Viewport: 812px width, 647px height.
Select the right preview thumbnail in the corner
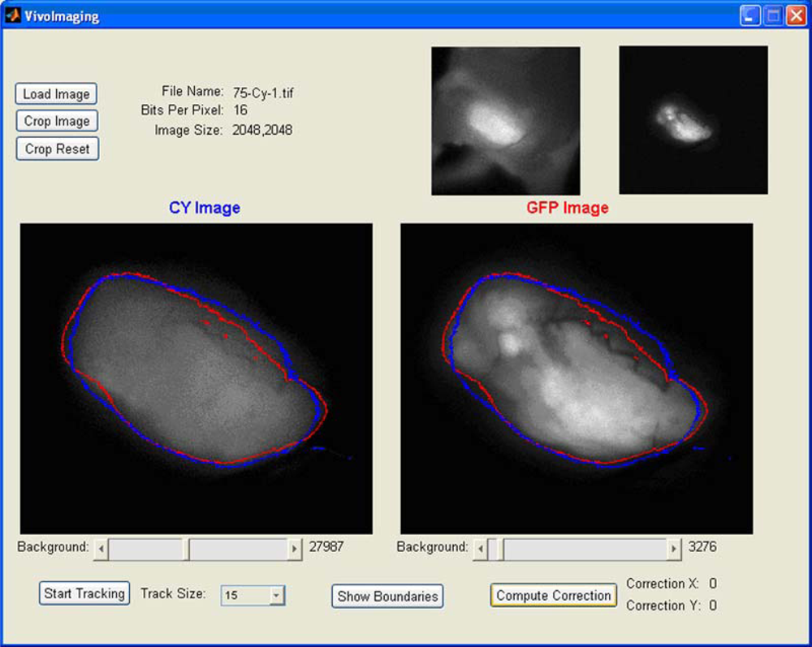(x=692, y=120)
